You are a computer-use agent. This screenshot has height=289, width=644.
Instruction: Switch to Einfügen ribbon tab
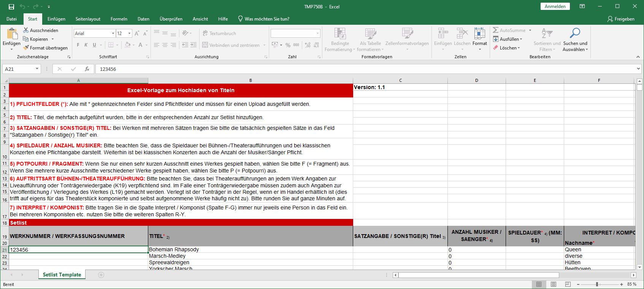point(56,19)
